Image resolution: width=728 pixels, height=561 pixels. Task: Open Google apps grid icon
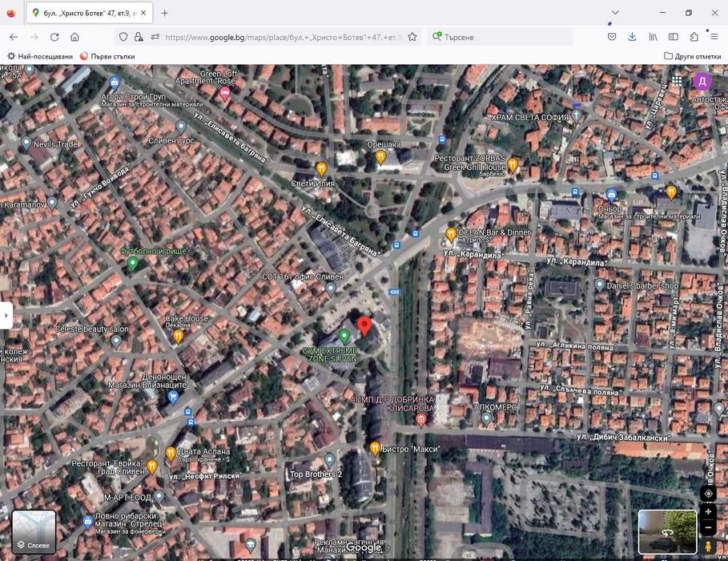(677, 81)
